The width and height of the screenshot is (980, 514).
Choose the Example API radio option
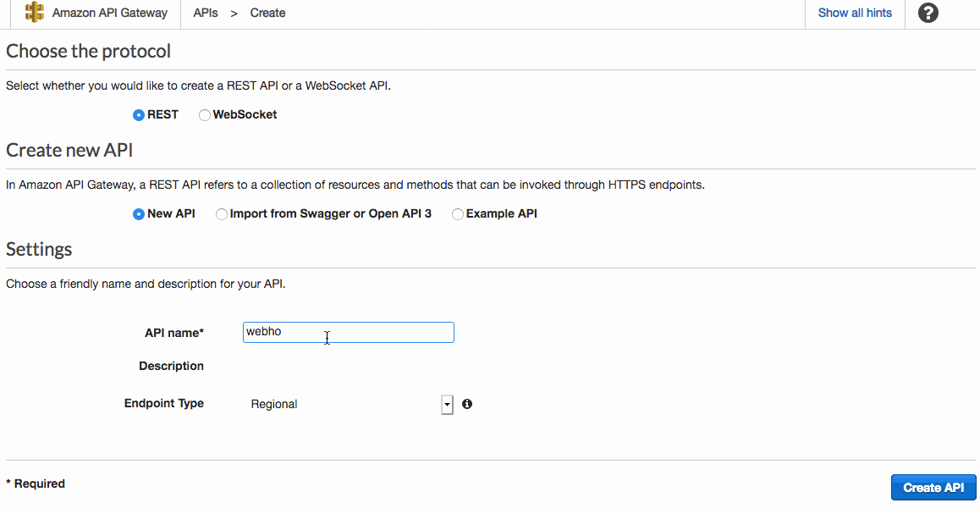(x=458, y=214)
